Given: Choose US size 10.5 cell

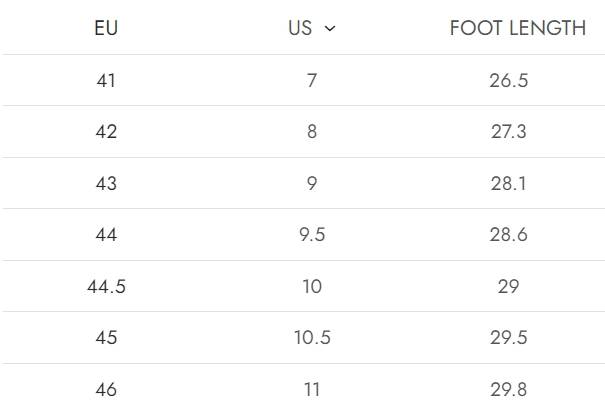Looking at the screenshot, I should 312,338.
